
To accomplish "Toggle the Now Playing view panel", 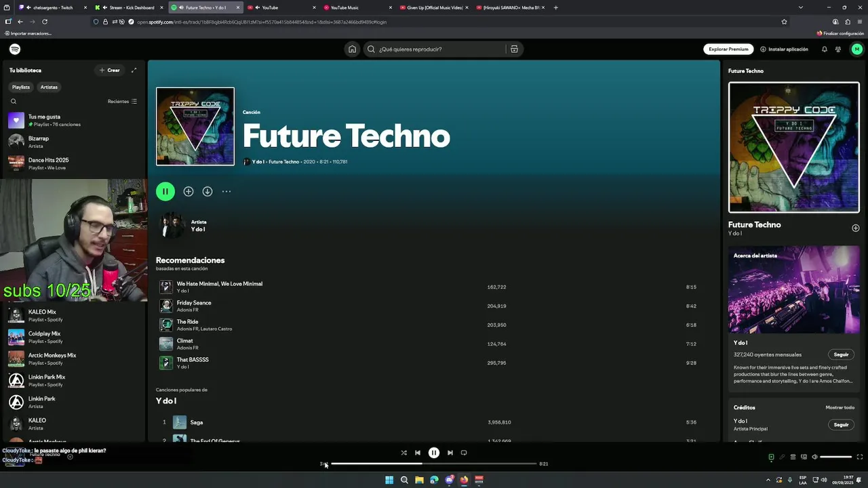I will click(771, 457).
